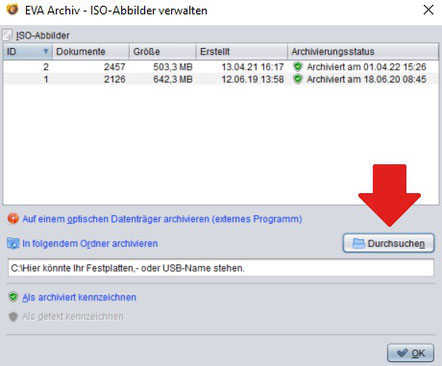The image size is (442, 366).
Task: Click the green shield icon in row 2
Action: (x=298, y=67)
